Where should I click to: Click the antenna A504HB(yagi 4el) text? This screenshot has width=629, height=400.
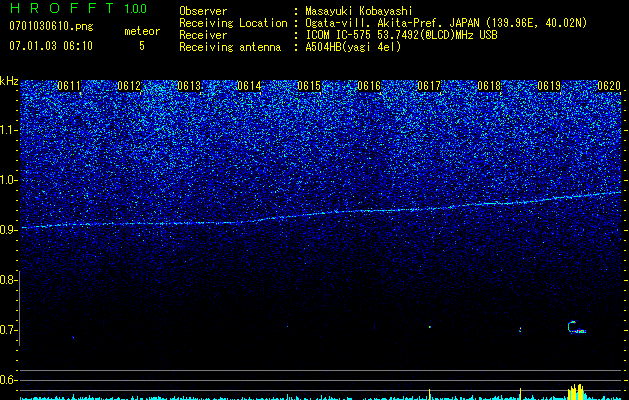(x=353, y=47)
